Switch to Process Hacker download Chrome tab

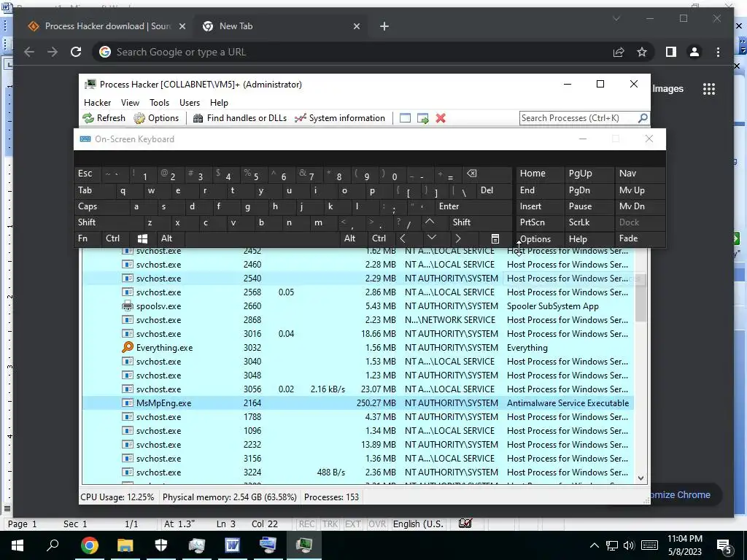[x=106, y=26]
